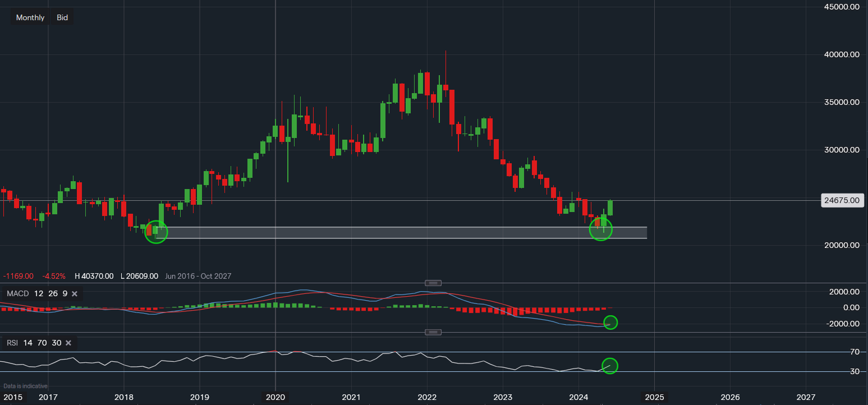Viewport: 868px width, 405px height.
Task: Select the green circle marking the 2024 low
Action: coord(600,229)
